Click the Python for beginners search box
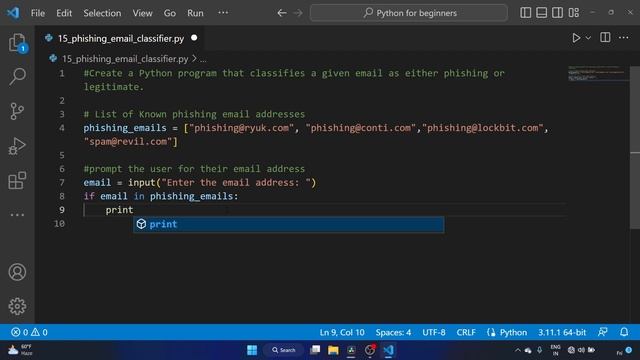 409,13
